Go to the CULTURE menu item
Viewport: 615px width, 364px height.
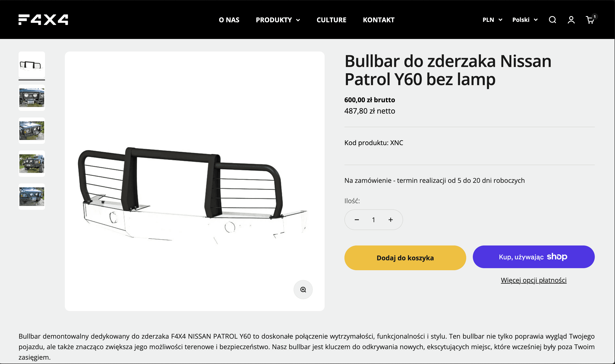[x=331, y=20]
